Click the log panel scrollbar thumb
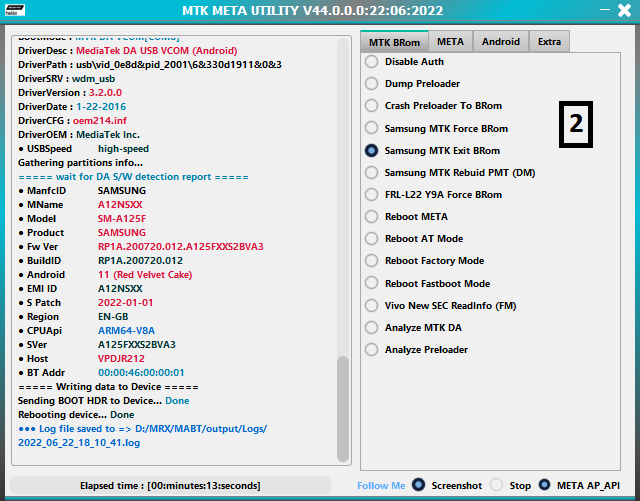640x501 pixels. [343, 409]
